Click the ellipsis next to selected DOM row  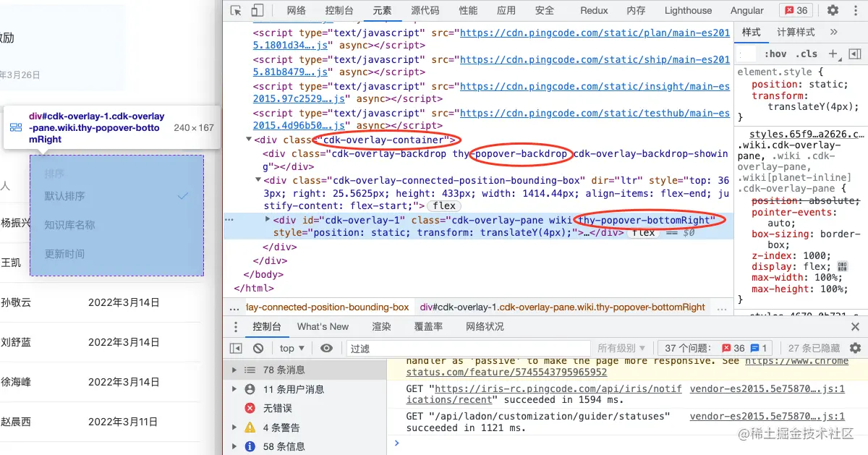[x=229, y=219]
